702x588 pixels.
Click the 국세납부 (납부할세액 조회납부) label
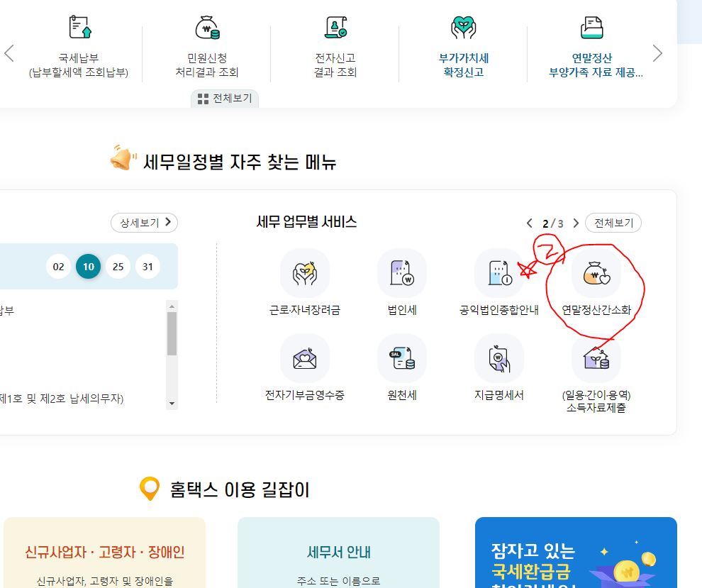(x=79, y=65)
